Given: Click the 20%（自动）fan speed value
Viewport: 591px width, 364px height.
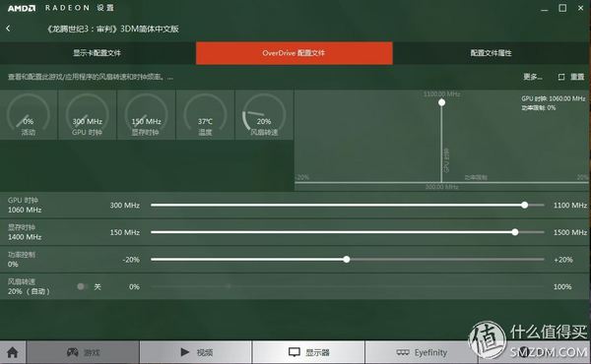Looking at the screenshot, I should (x=29, y=292).
